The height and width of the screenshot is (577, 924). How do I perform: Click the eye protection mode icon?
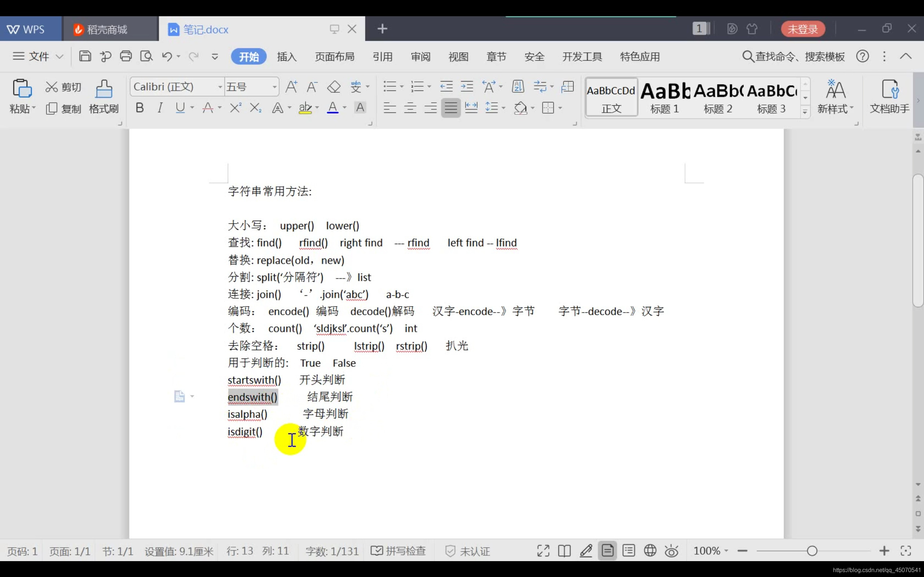click(671, 551)
